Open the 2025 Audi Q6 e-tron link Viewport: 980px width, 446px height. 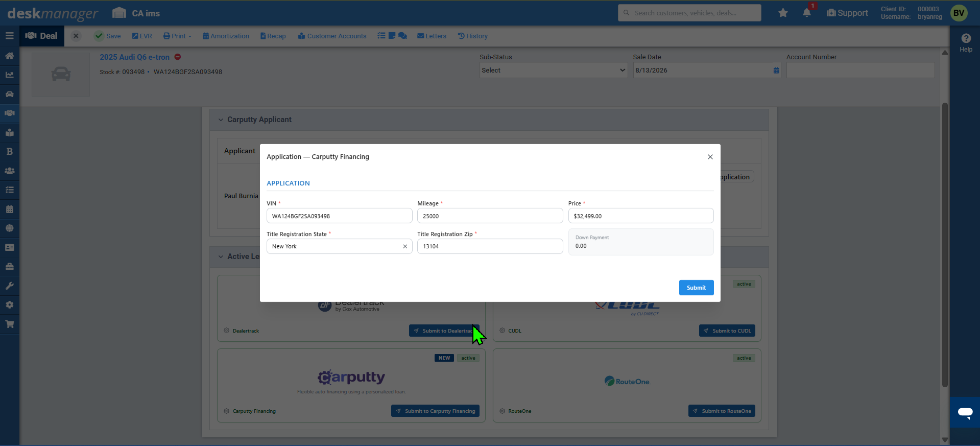pyautogui.click(x=134, y=57)
